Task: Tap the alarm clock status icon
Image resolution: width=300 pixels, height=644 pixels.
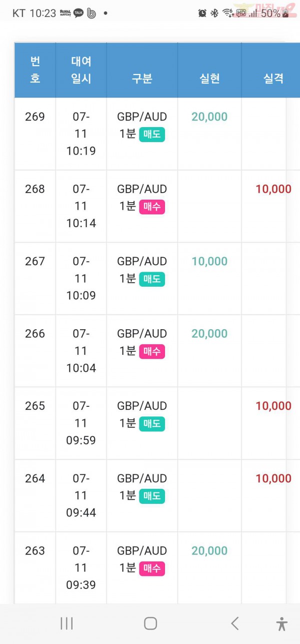Action: (x=202, y=14)
